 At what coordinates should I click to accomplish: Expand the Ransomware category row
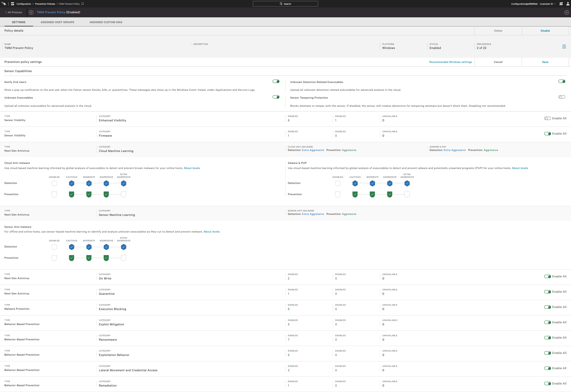285,338
